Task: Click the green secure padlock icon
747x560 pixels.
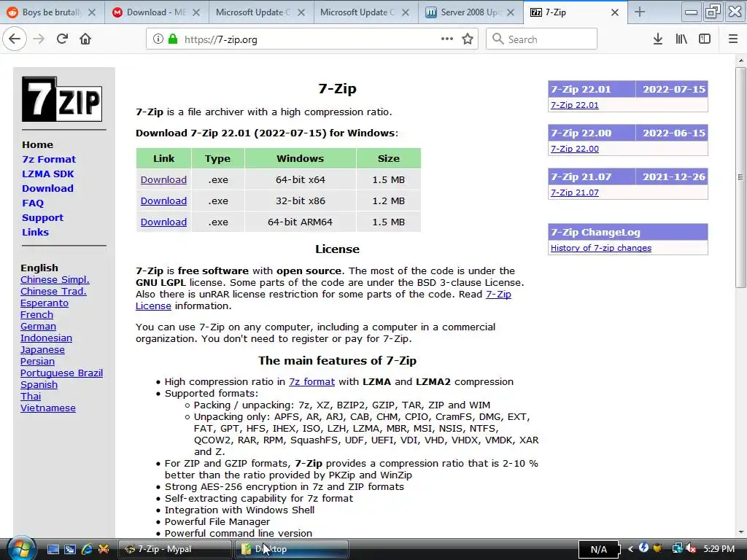Action: (x=172, y=39)
